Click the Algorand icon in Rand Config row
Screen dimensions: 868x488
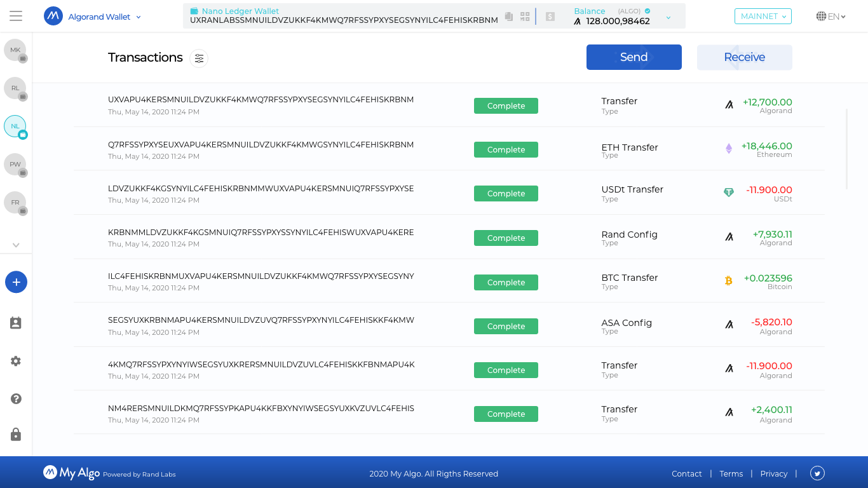click(x=729, y=237)
